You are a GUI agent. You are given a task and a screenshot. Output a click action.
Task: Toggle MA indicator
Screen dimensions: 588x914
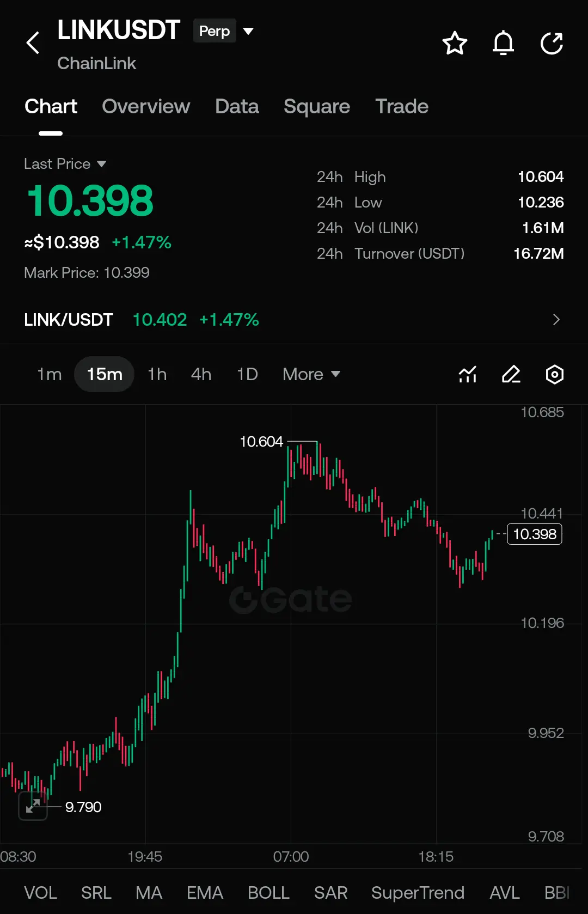[x=149, y=893]
